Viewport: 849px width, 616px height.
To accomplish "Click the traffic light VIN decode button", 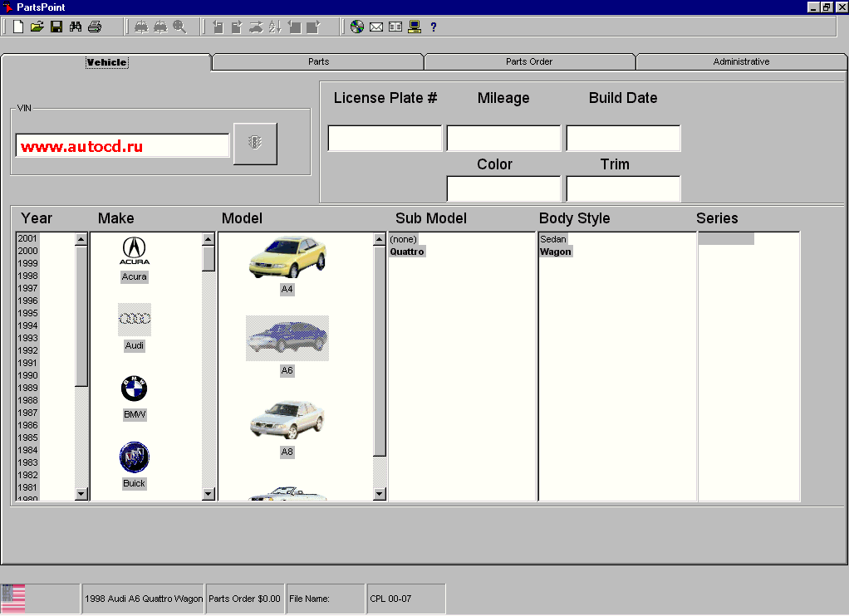I will (x=255, y=144).
